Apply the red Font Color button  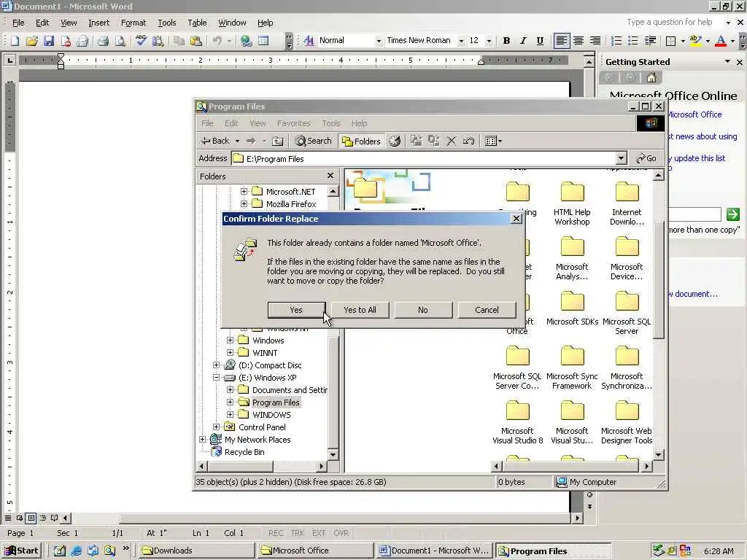click(721, 41)
